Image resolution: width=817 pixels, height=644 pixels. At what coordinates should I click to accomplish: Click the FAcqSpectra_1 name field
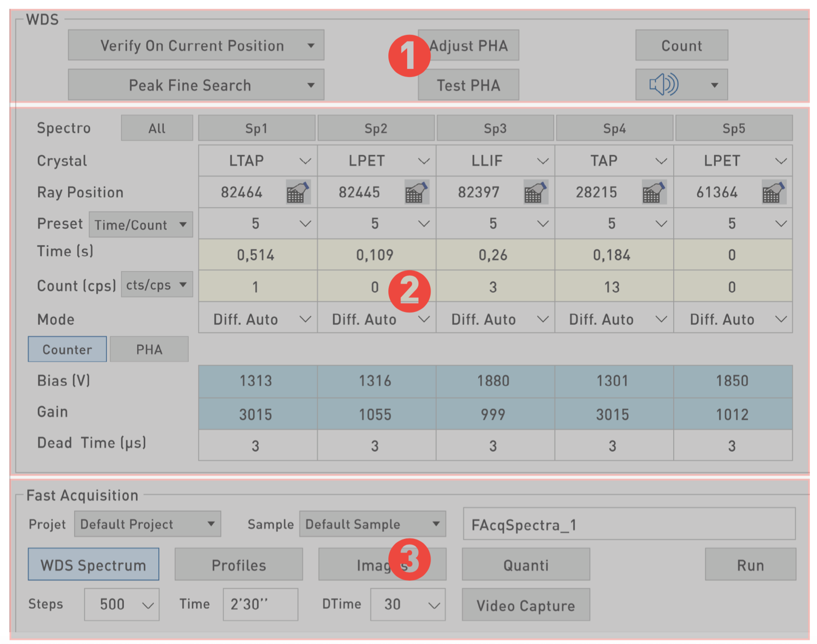coord(629,524)
